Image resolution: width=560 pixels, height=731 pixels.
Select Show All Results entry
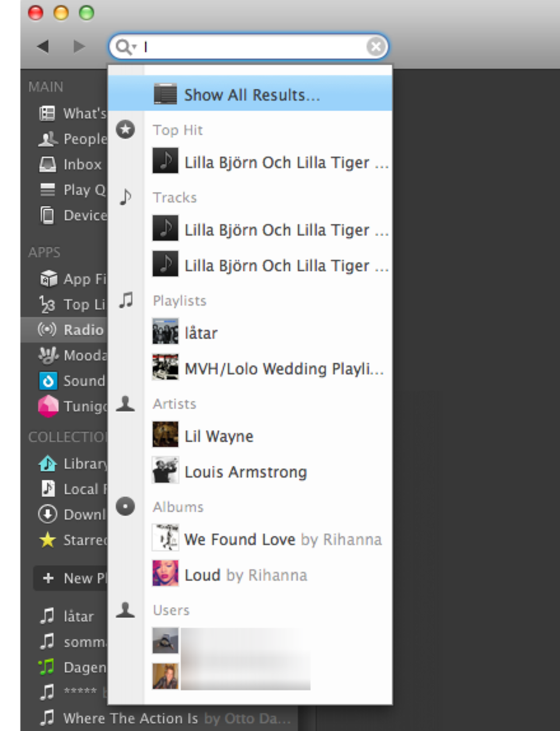point(251,95)
